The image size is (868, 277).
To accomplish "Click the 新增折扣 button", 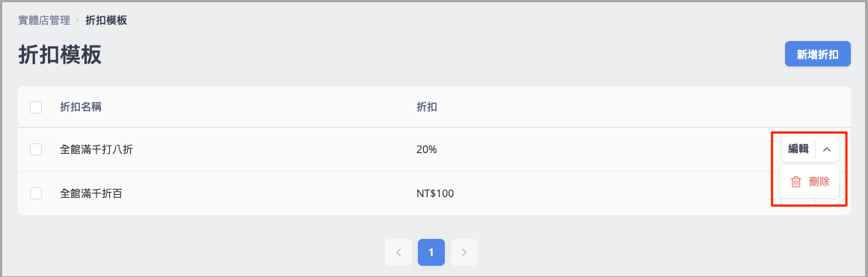I will coord(818,55).
